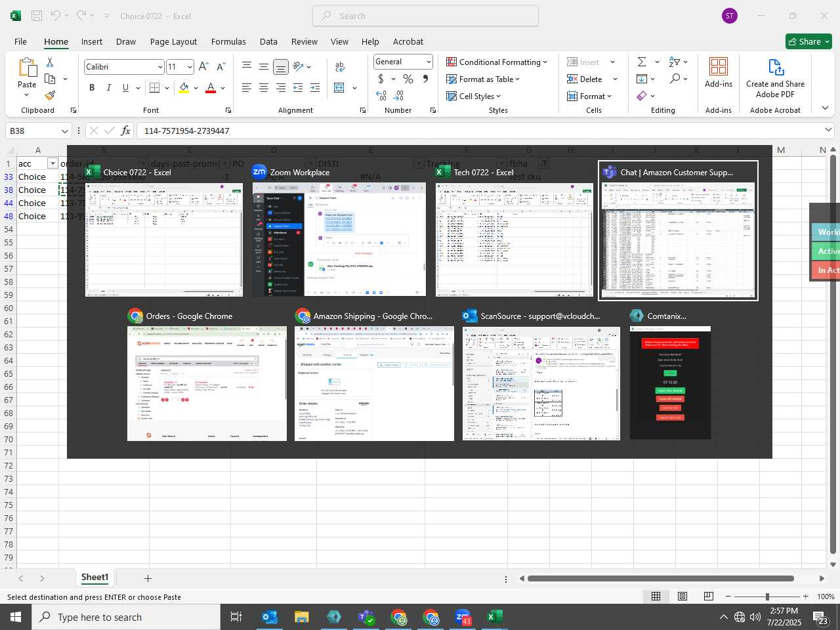Click the Share button

coord(808,41)
